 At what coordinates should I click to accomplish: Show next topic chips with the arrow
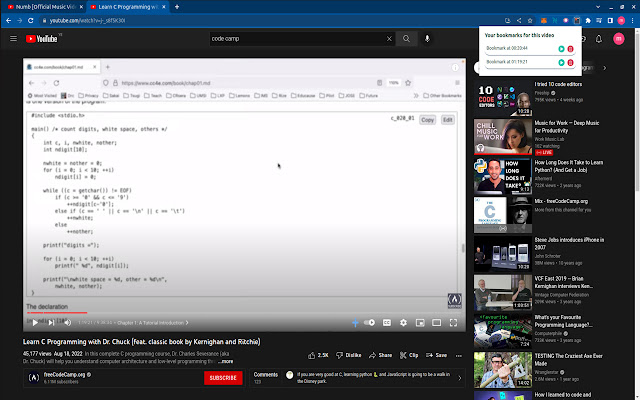tap(604, 68)
